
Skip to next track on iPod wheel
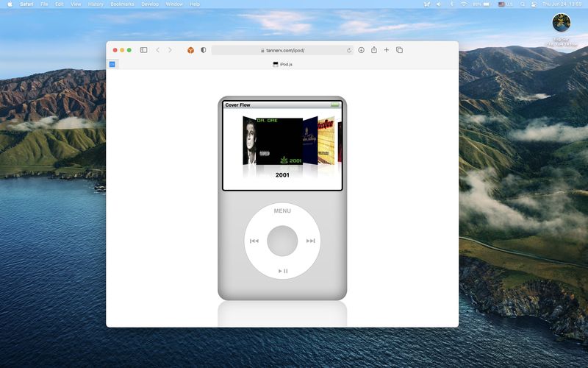pyautogui.click(x=310, y=241)
